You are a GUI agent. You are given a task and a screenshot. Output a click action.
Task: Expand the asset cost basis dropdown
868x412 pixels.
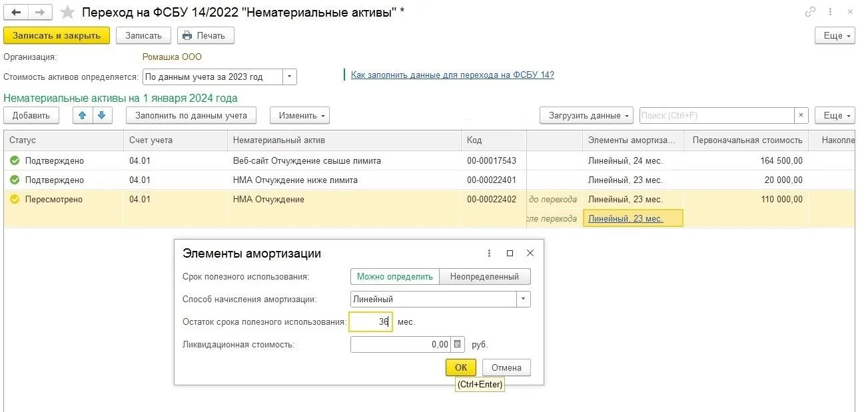pos(289,77)
